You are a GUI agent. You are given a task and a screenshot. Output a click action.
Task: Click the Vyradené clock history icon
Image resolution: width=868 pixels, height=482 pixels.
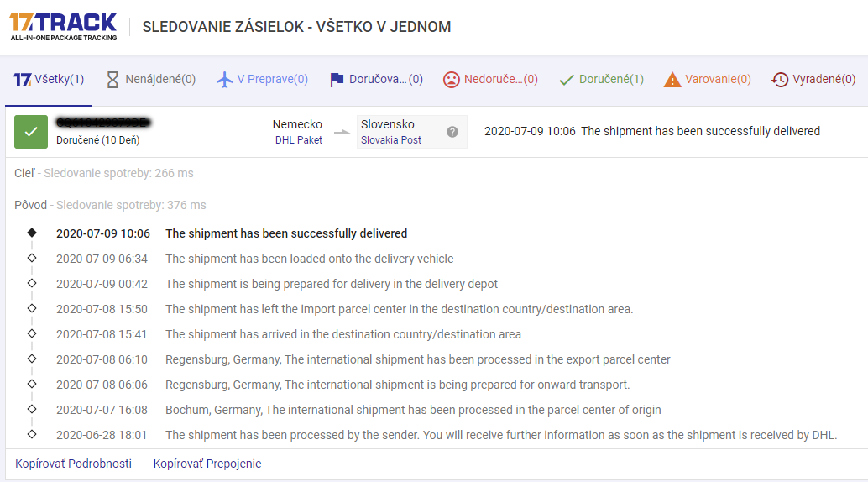click(780, 80)
